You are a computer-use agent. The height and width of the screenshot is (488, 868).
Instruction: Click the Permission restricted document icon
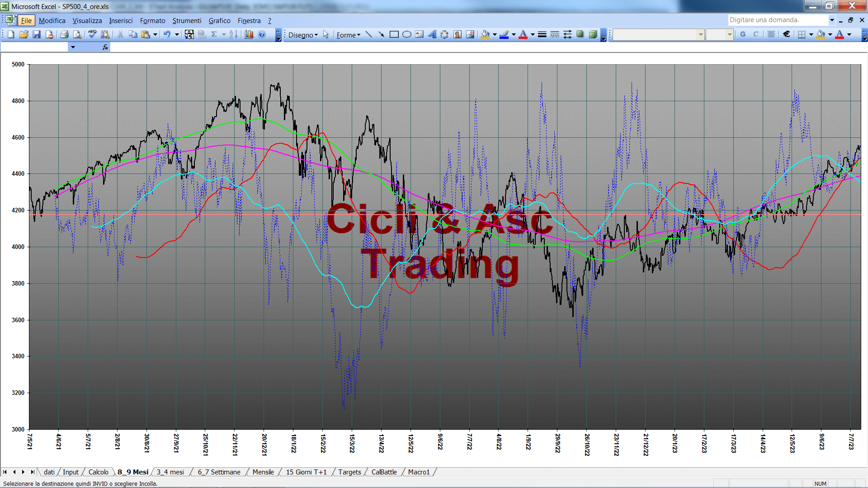49,34
